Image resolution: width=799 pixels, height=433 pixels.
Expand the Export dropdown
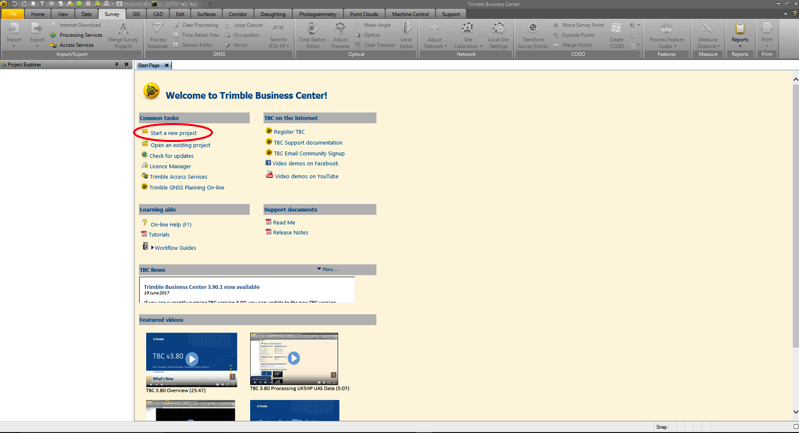pos(37,46)
